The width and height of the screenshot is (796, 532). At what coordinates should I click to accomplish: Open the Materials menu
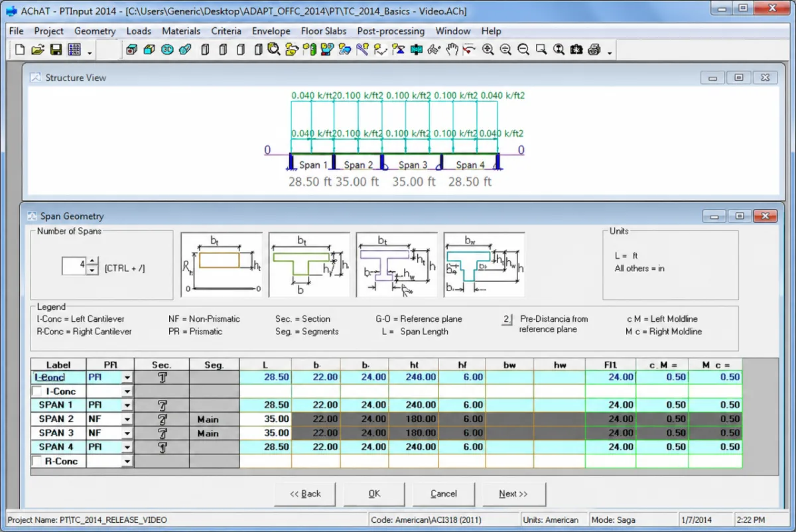pyautogui.click(x=181, y=31)
